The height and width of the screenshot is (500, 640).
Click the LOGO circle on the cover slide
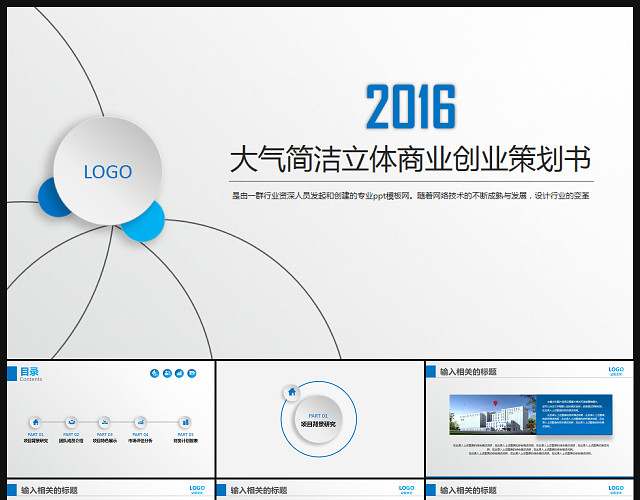click(108, 171)
